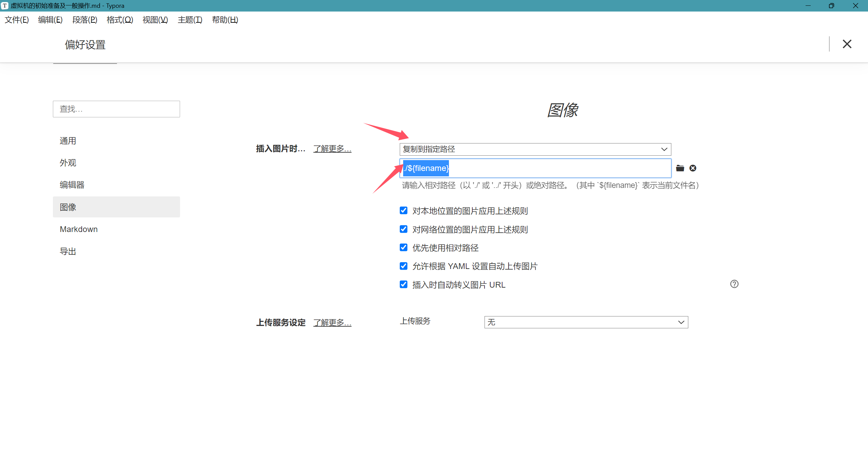Image resolution: width=868 pixels, height=464 pixels.
Task: Expand the 上传服务 dropdown showing 无
Action: [586, 322]
